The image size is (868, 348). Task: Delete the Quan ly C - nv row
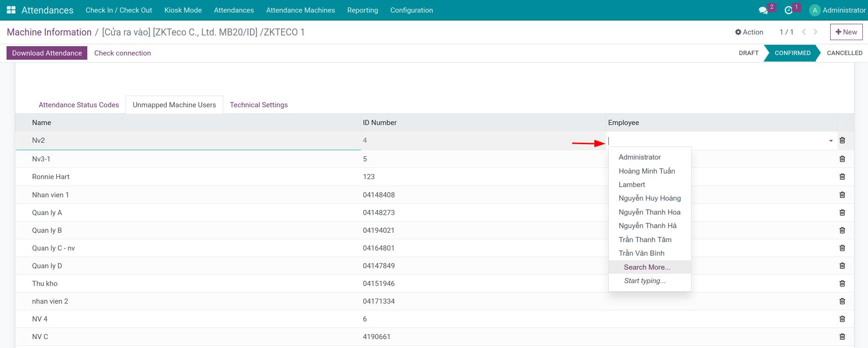point(842,248)
